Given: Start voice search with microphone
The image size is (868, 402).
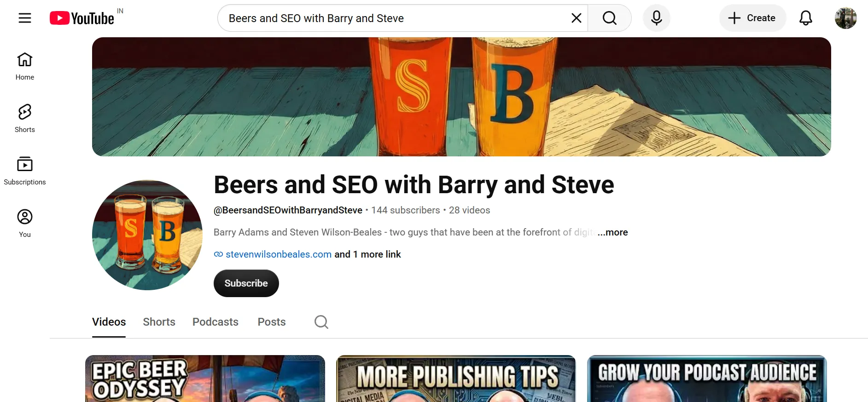Looking at the screenshot, I should [x=657, y=18].
